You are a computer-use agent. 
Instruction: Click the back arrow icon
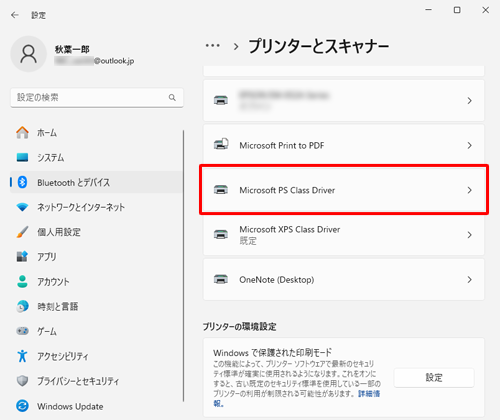pyautogui.click(x=15, y=15)
